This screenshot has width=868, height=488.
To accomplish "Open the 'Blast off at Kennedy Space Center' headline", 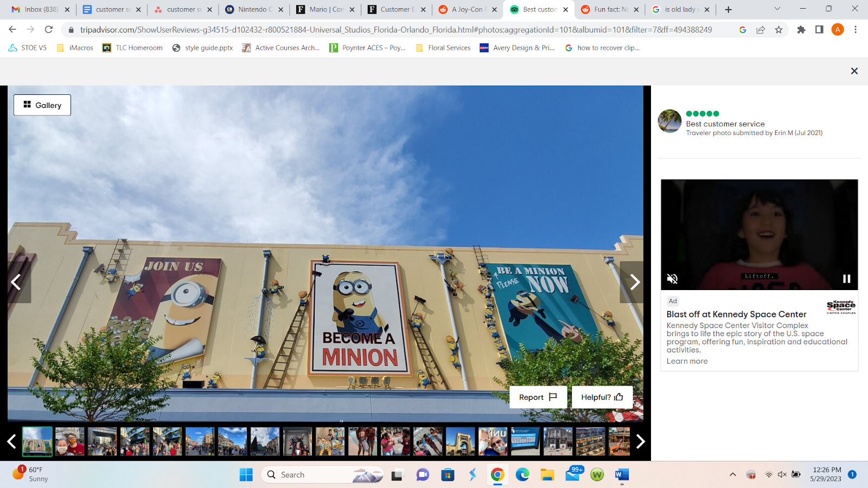I will [737, 314].
